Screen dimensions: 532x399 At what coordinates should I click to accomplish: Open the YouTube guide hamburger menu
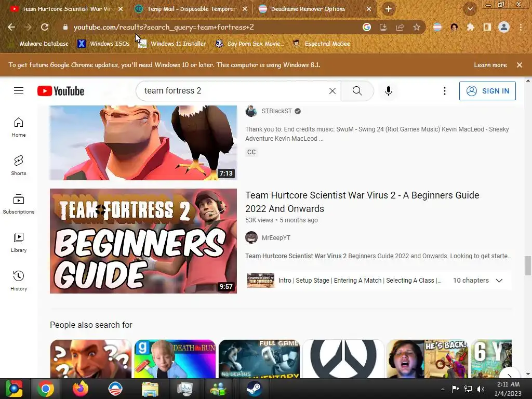(x=19, y=91)
